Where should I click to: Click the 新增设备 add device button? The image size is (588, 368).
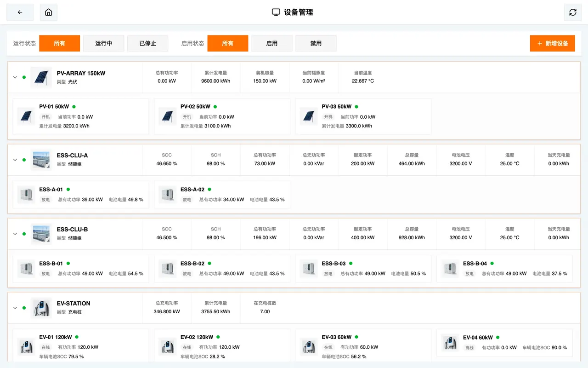coord(553,43)
